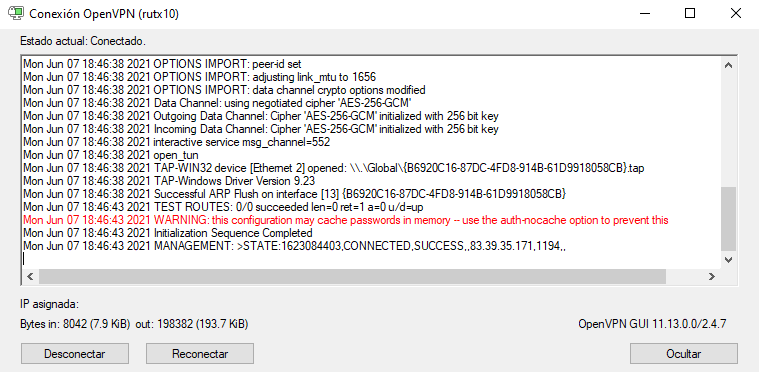
Task: Click the Desconectar button
Action: [x=75, y=354]
